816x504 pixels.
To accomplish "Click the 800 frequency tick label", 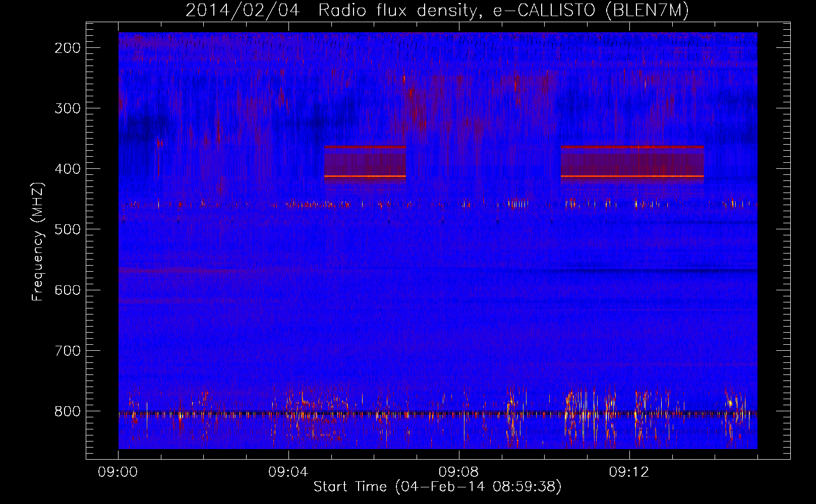I will [x=67, y=411].
